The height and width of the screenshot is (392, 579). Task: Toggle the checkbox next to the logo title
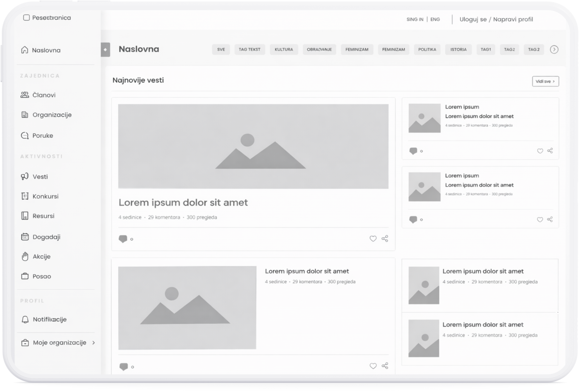tap(26, 18)
